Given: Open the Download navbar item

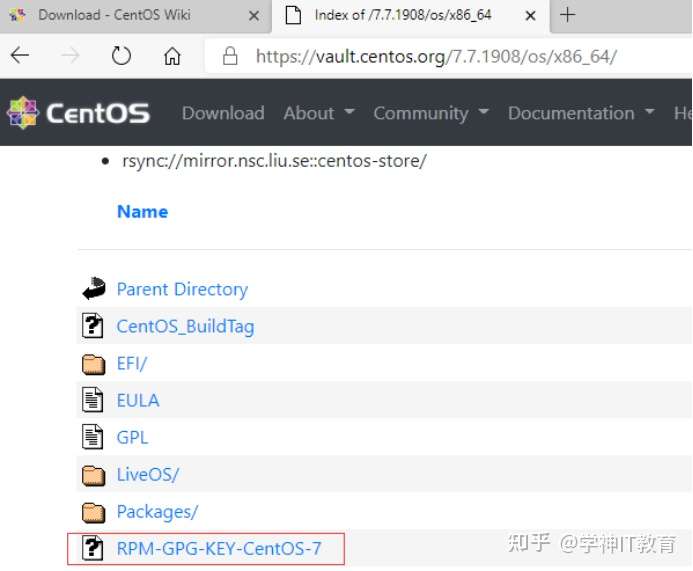Looking at the screenshot, I should tap(223, 113).
